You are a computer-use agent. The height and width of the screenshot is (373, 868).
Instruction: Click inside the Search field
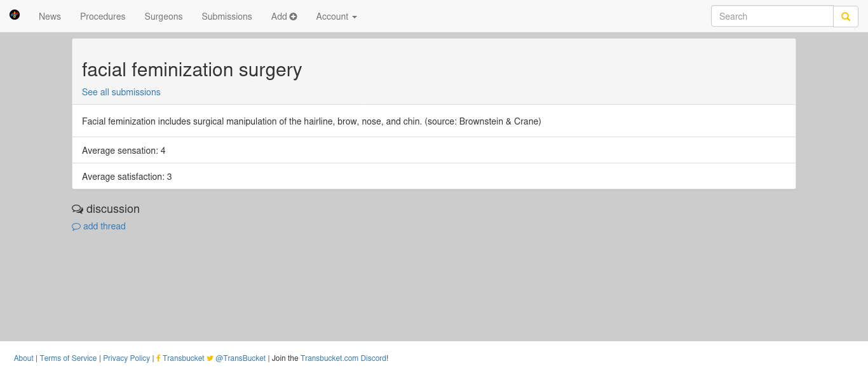[772, 17]
